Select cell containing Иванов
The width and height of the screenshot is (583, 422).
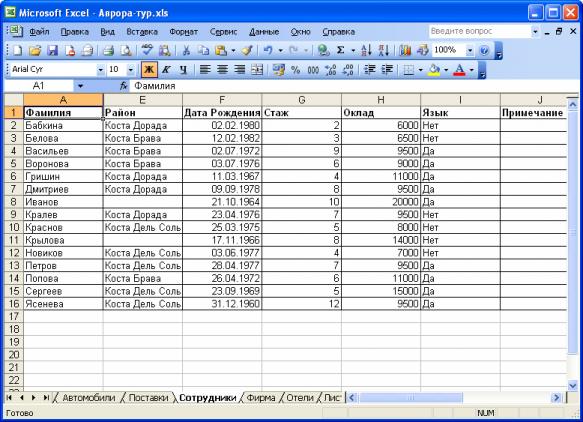[x=63, y=202]
